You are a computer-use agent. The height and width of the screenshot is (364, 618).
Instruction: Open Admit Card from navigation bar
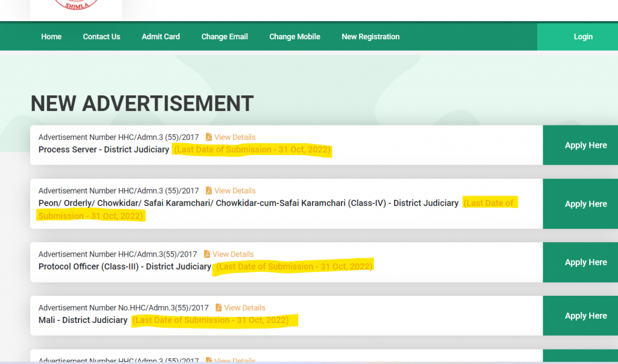coord(161,37)
